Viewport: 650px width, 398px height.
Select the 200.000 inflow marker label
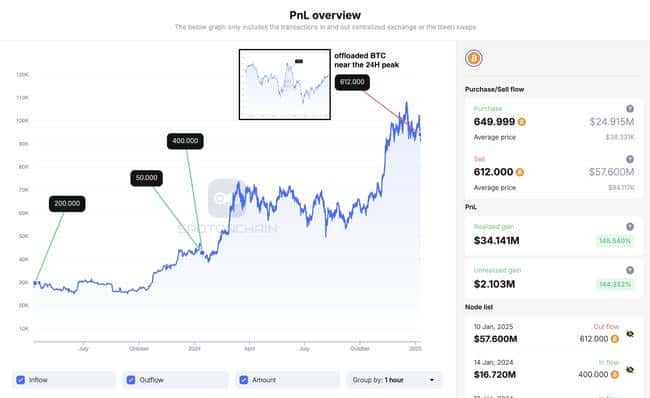67,204
